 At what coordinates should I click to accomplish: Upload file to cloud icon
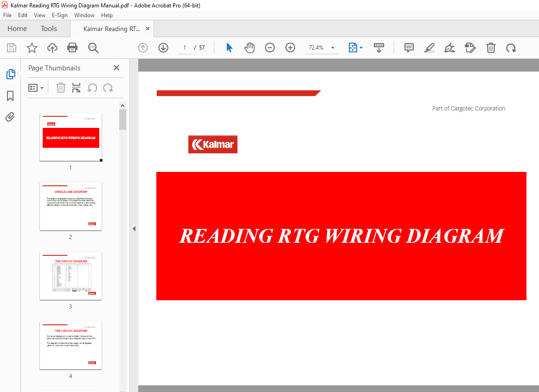[52, 48]
